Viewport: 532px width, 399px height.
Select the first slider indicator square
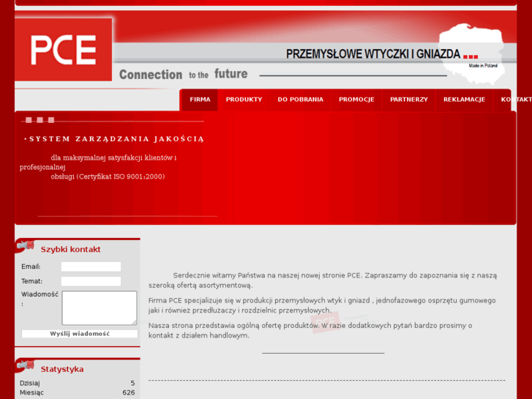29,120
